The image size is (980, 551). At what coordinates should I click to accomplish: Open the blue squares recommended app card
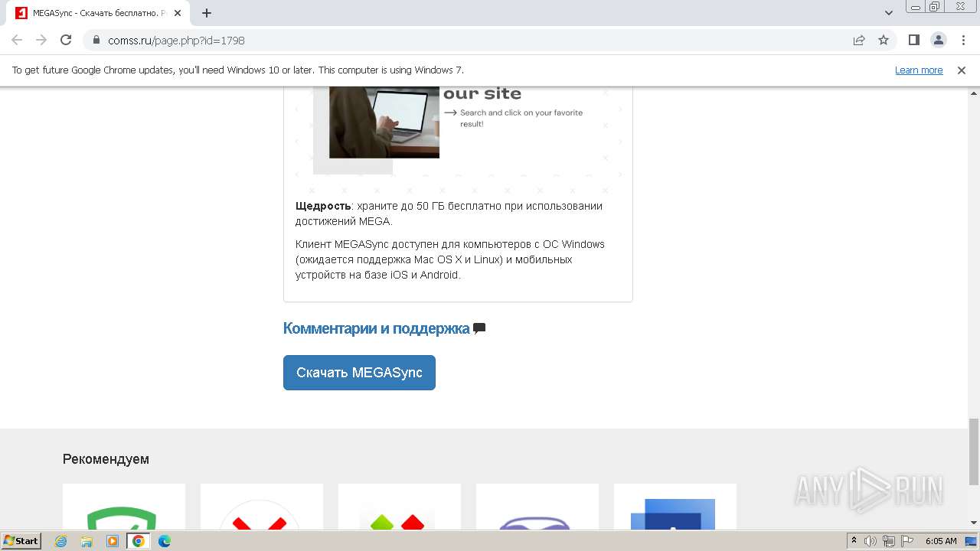pos(675,507)
